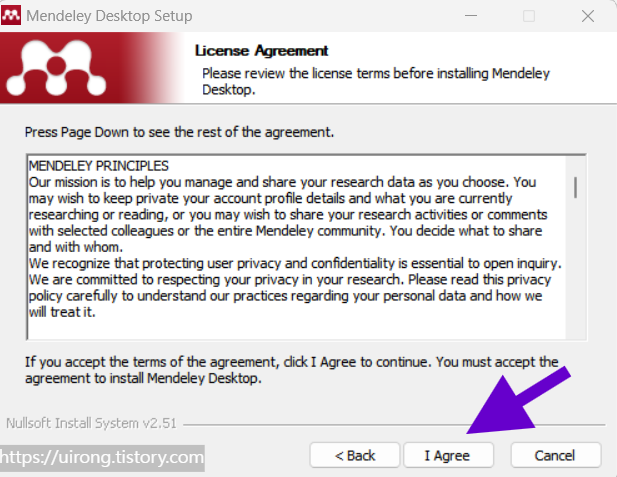Click the 'MENDELEY PRINCIPLES' heading text
This screenshot has width=617, height=477.
point(98,166)
